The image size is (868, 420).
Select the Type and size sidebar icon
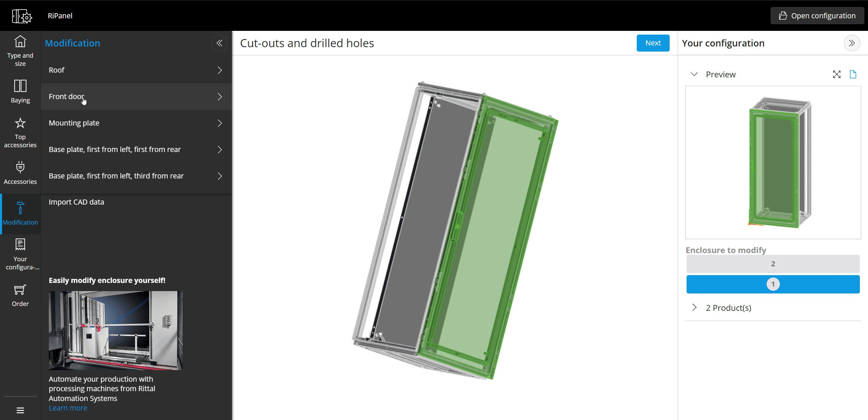pos(20,50)
